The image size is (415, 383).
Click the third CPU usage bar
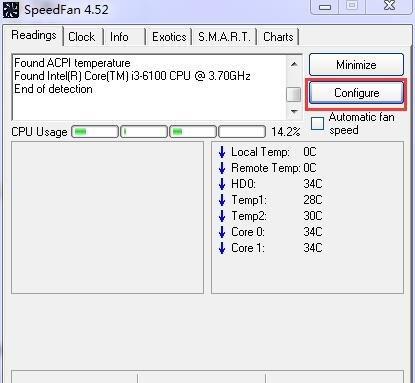tap(193, 132)
